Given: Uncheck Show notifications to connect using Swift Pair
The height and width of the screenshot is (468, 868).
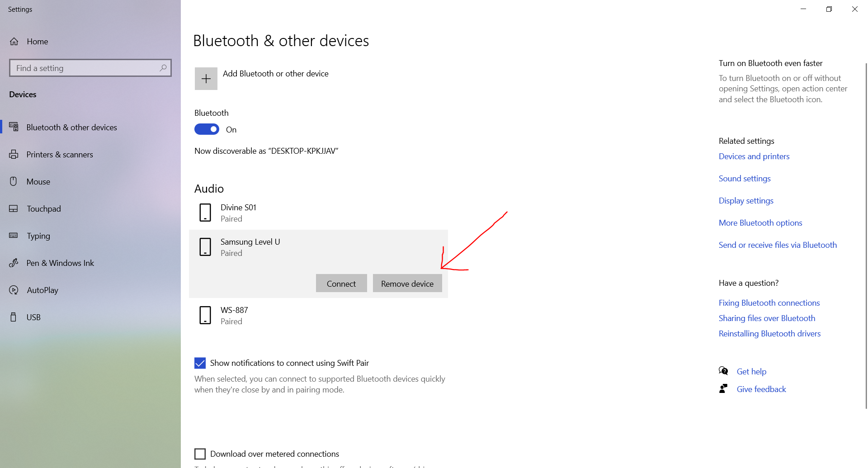Looking at the screenshot, I should (200, 363).
